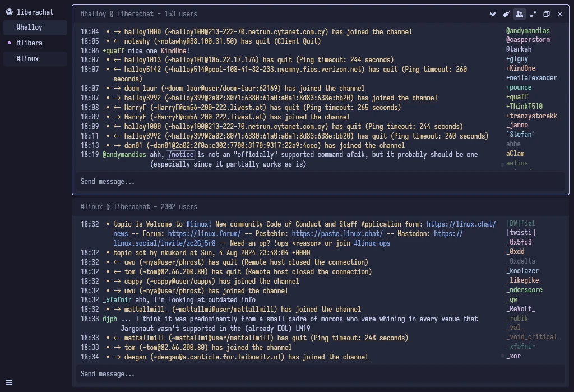Open the hamburger menu at sidebar bottom
This screenshot has height=392, width=574.
click(9, 382)
